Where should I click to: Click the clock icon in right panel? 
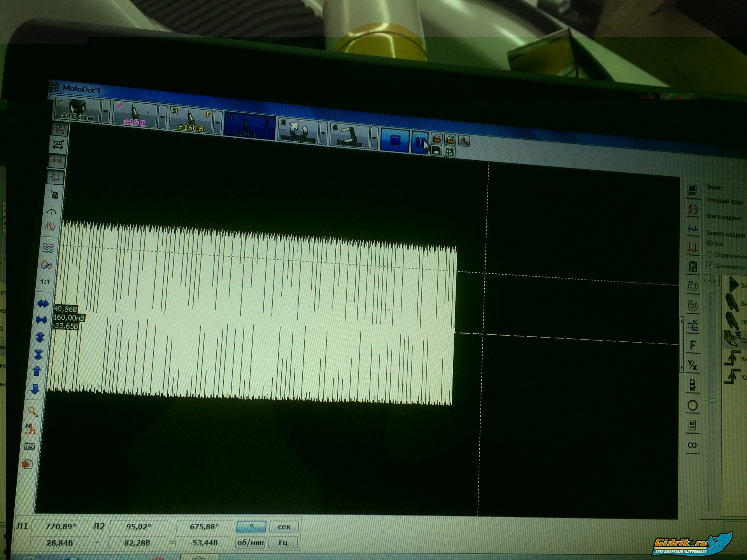[x=693, y=406]
